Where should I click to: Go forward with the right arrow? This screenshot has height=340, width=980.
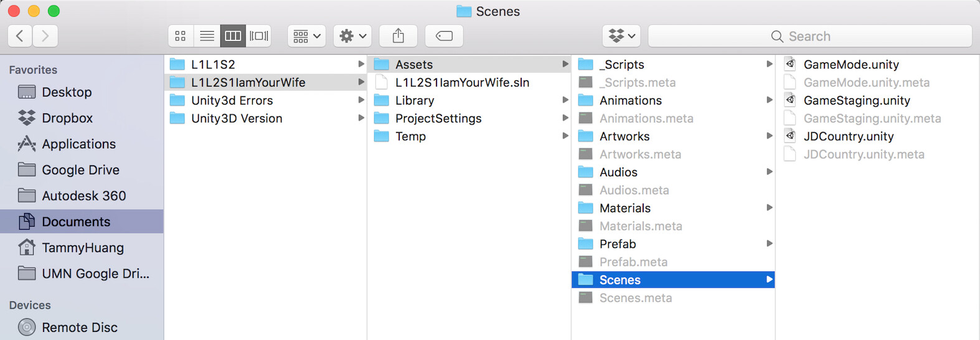[x=45, y=36]
